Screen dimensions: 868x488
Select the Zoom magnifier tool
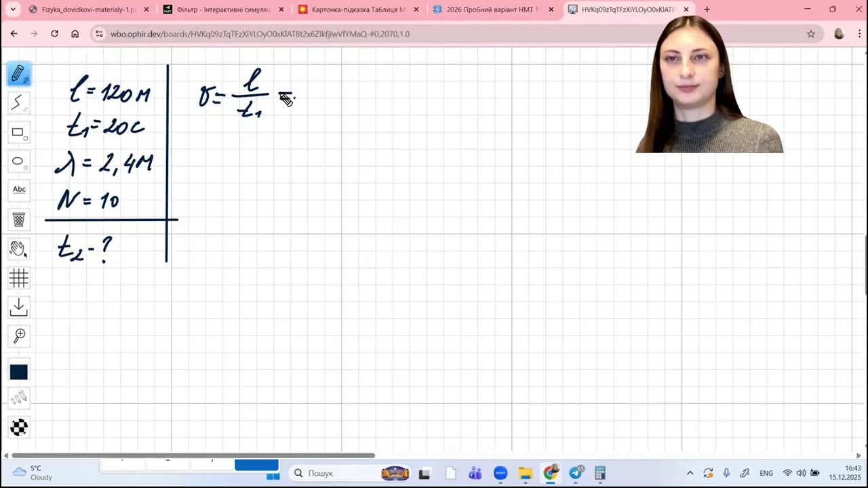[x=19, y=336]
